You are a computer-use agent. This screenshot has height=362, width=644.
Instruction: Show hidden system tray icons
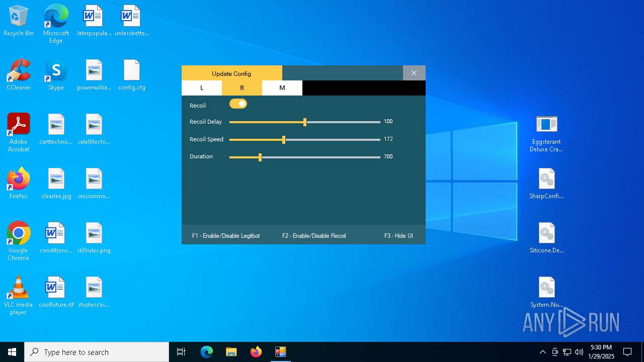pyautogui.click(x=542, y=352)
